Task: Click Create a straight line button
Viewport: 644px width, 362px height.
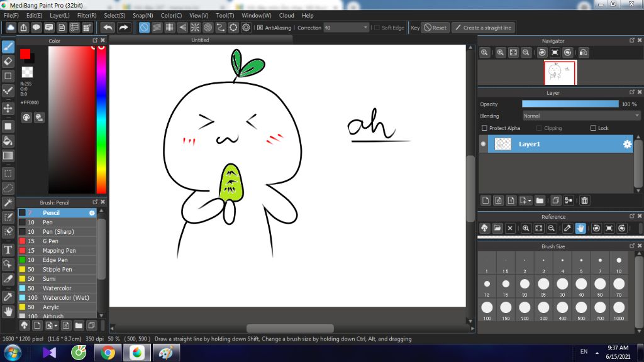Action: pos(484,28)
